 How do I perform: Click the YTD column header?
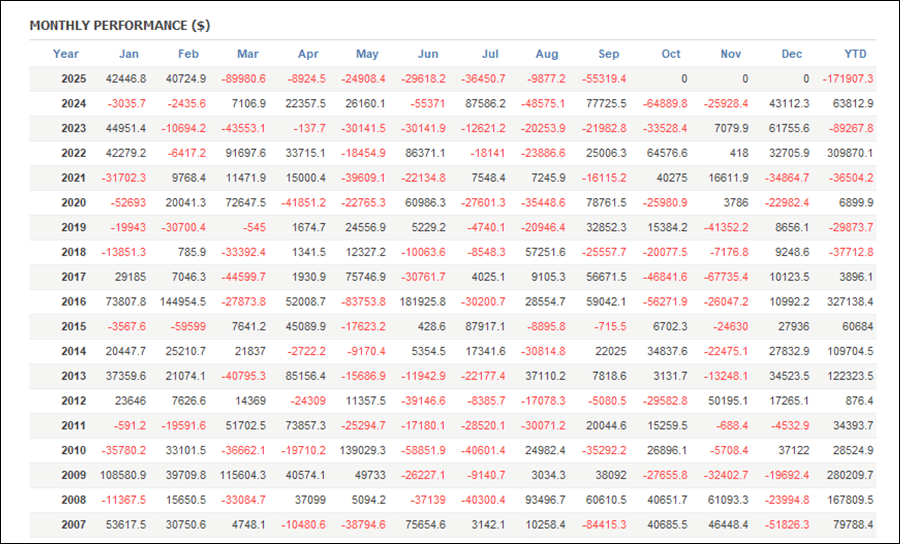[x=855, y=54]
